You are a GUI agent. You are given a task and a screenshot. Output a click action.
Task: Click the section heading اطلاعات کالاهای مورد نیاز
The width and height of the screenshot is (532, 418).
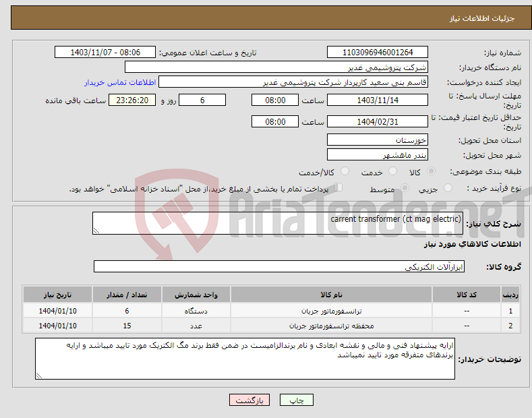click(x=472, y=244)
